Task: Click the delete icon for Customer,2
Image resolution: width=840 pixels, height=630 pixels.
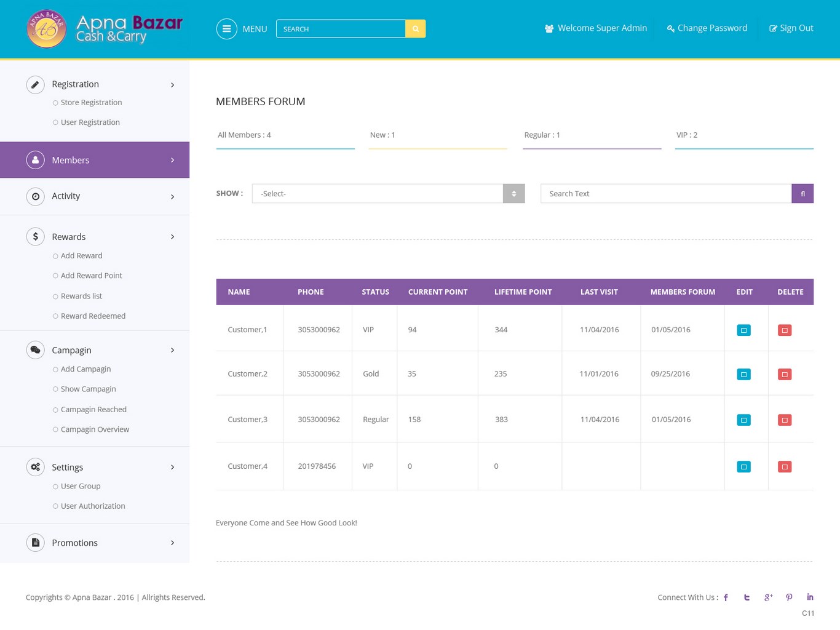Action: (x=784, y=374)
